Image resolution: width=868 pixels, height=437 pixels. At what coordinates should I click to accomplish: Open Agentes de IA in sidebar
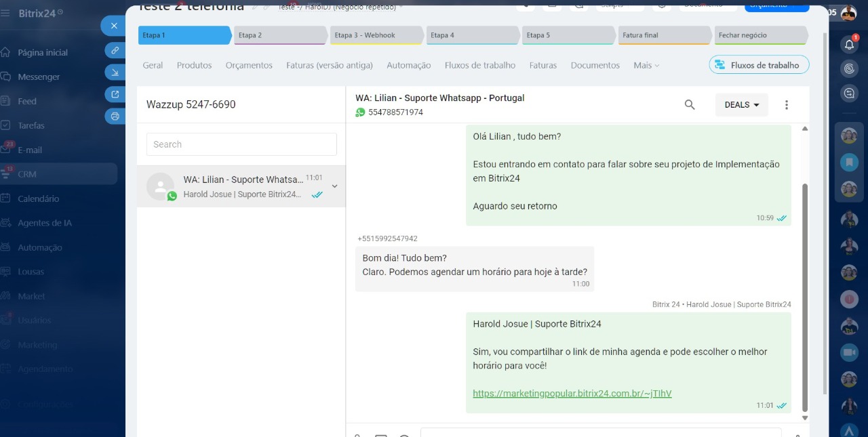click(45, 223)
